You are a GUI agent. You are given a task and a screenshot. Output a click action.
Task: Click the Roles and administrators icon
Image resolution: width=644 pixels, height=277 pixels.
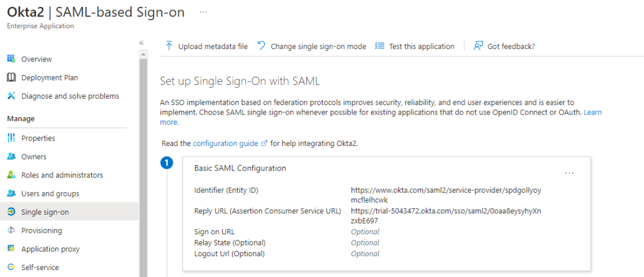coord(11,175)
